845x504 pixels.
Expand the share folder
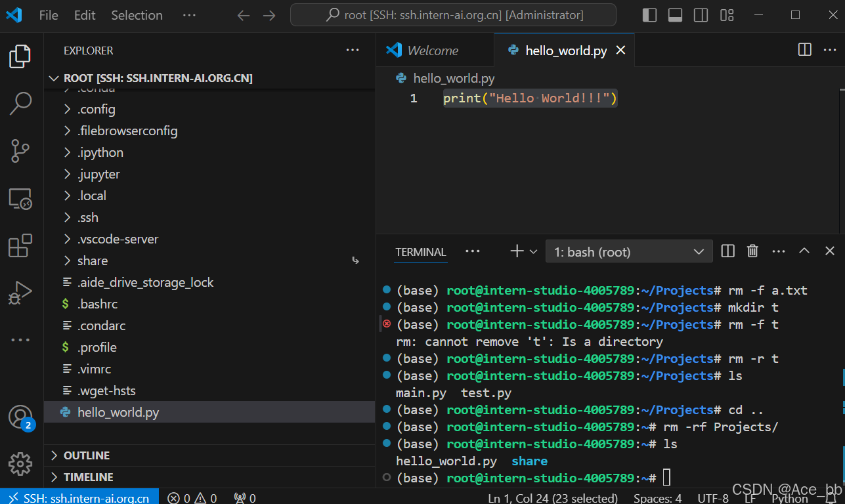209,261
